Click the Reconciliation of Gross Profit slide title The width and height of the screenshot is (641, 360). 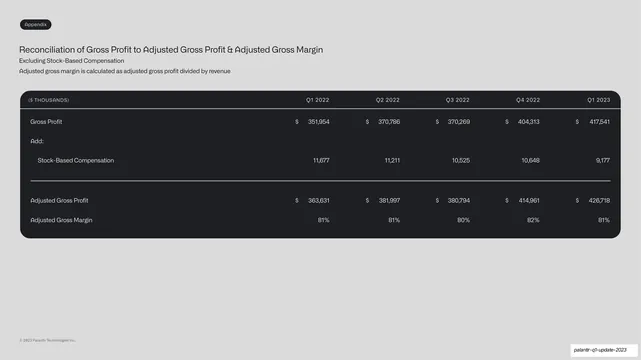(x=171, y=49)
